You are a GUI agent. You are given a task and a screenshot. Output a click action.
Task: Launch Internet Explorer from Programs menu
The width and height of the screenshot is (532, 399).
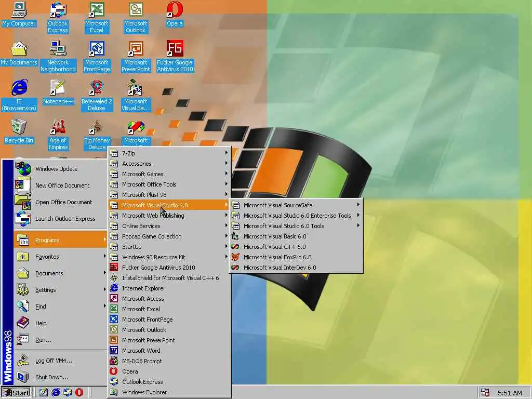(169, 288)
